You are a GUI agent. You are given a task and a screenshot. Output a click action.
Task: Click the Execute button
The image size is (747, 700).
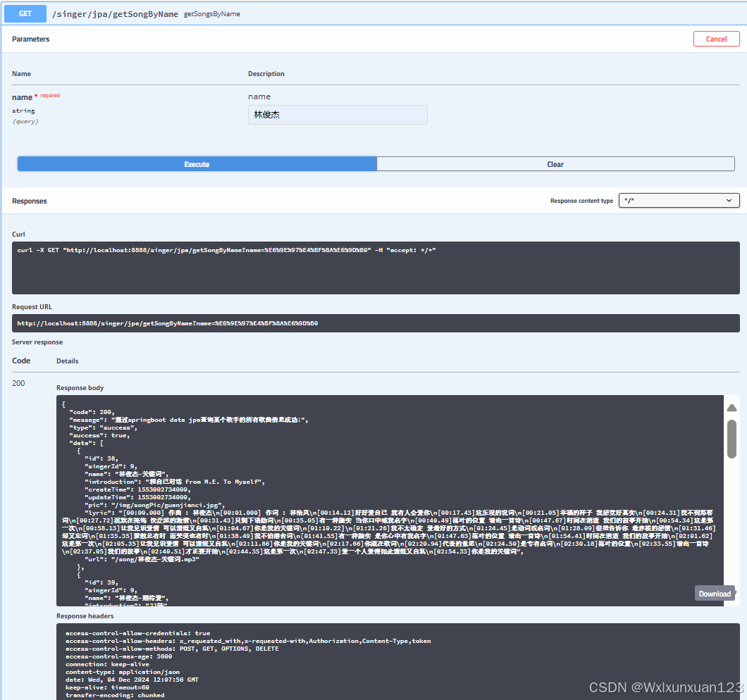[x=197, y=163]
